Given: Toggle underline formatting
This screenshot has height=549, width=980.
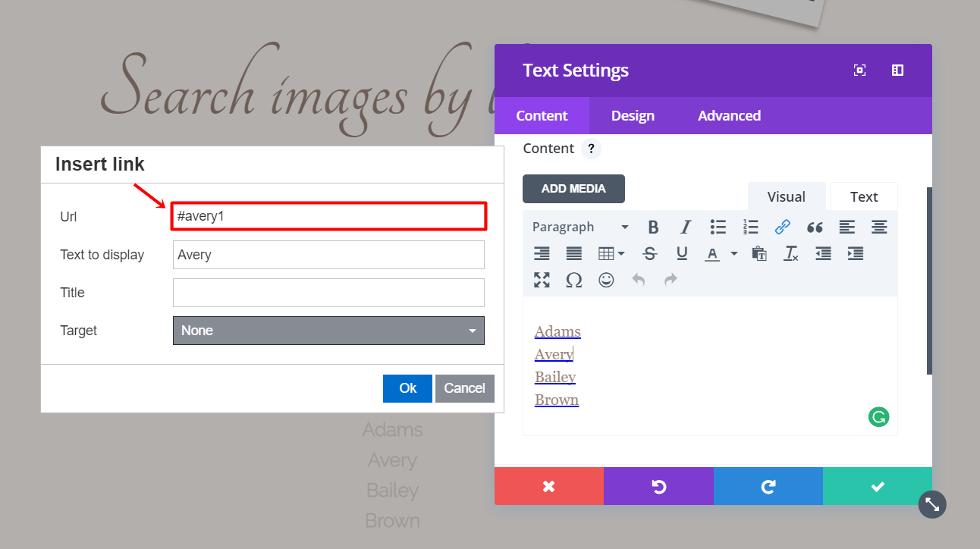Looking at the screenshot, I should (682, 254).
